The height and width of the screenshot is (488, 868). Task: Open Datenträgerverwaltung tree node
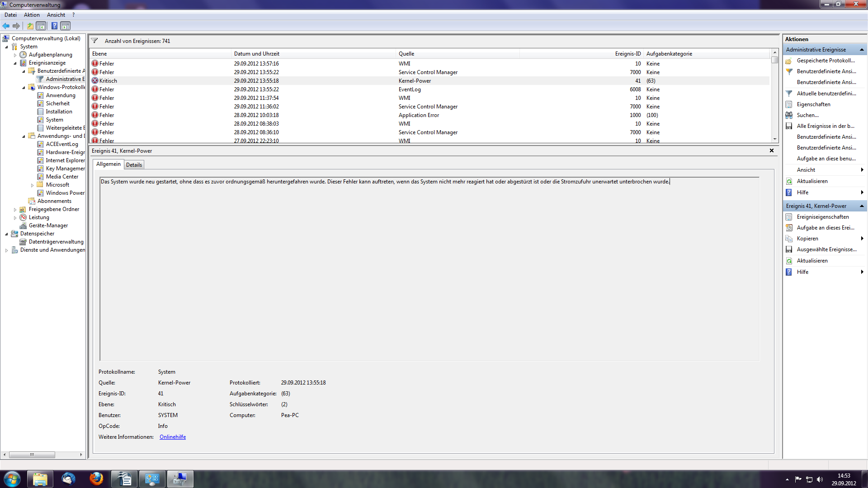click(56, 242)
